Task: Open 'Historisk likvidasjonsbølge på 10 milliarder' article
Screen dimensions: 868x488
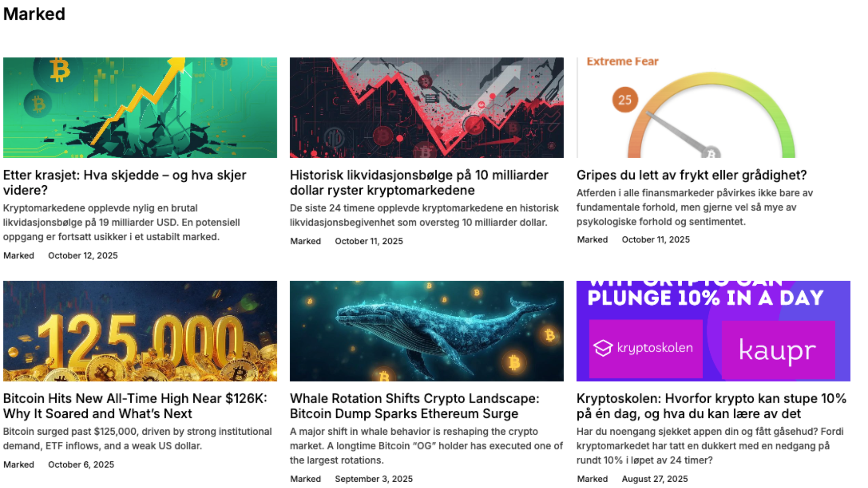Action: click(419, 183)
